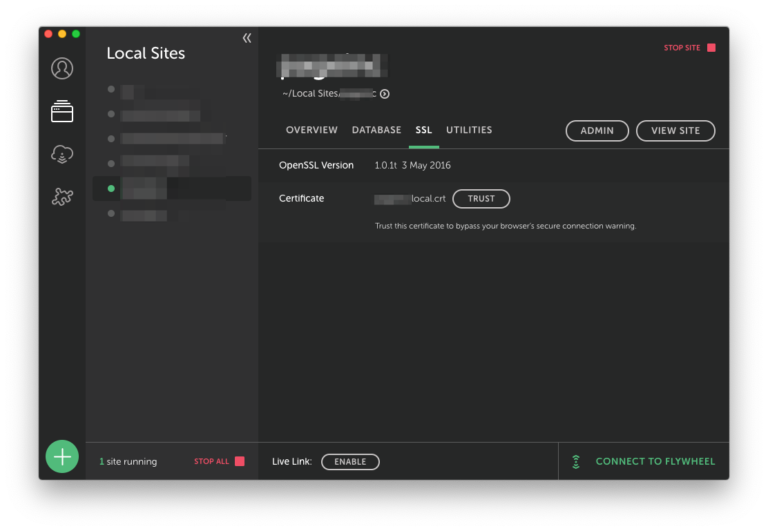Select the SSL tab
768x531 pixels.
pyautogui.click(x=424, y=130)
